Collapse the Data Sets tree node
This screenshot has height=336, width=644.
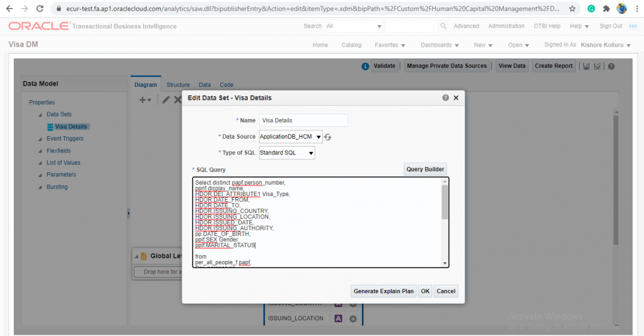point(40,114)
